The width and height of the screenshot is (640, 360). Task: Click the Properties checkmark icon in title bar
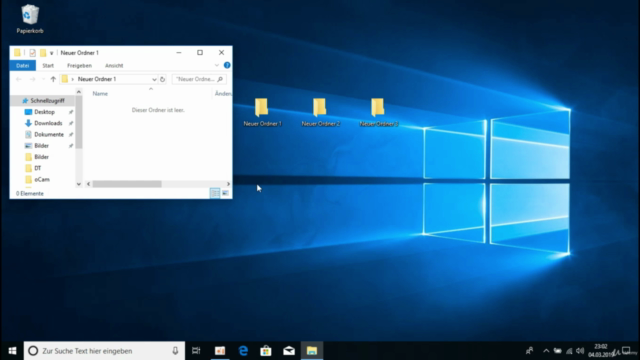tap(32, 53)
